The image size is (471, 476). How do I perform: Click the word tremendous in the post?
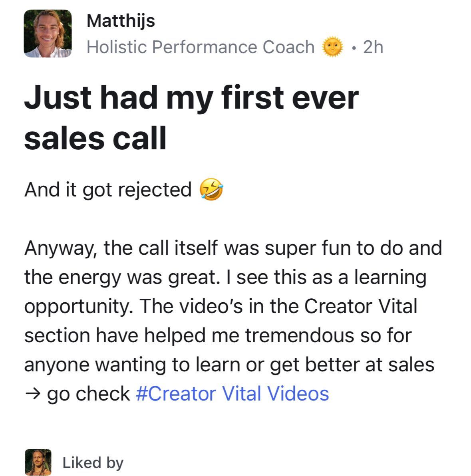point(300,335)
